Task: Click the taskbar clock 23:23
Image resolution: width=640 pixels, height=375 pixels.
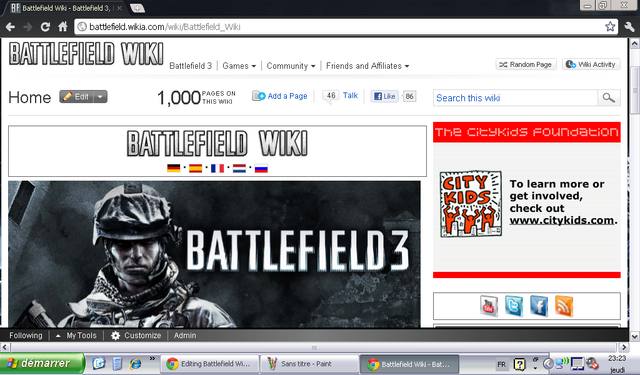Action: click(x=617, y=359)
